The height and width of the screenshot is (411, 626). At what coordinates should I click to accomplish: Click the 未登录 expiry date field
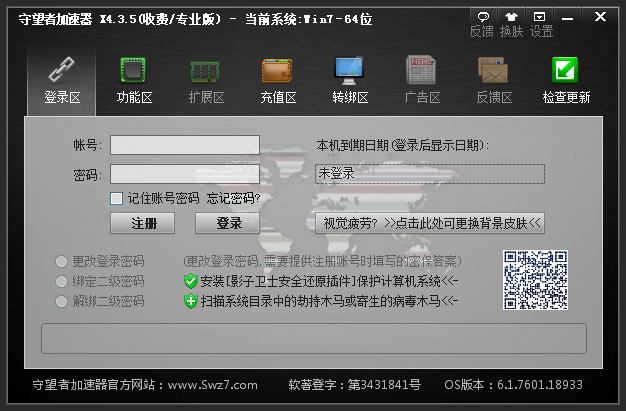(x=430, y=174)
